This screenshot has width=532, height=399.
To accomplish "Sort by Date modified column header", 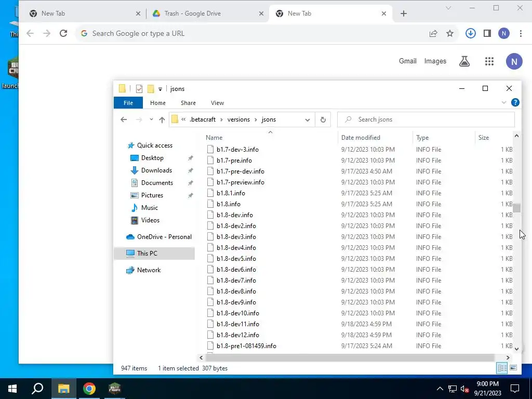I will coord(361,137).
